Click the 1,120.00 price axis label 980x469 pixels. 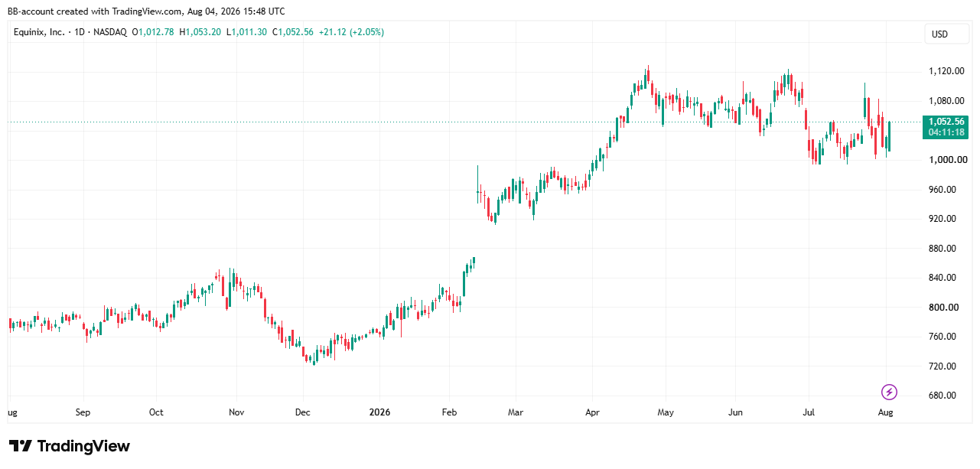coord(946,71)
